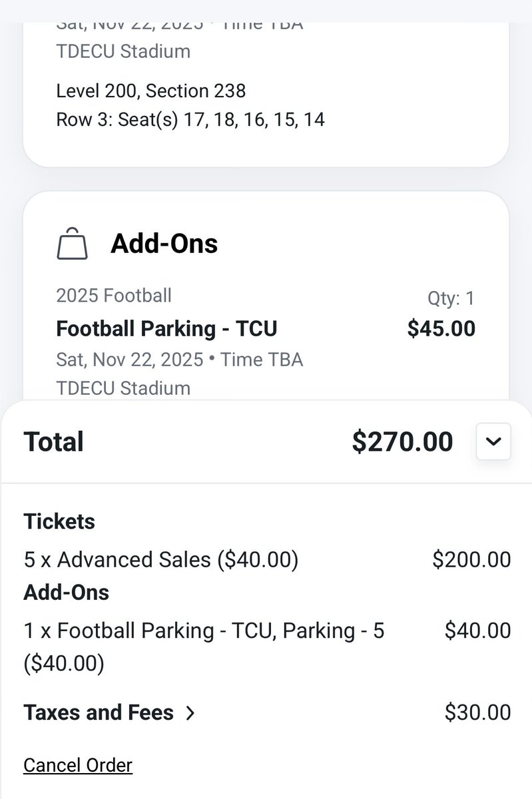Tap the Add-Ons card heading text
The image size is (532, 799).
(164, 244)
